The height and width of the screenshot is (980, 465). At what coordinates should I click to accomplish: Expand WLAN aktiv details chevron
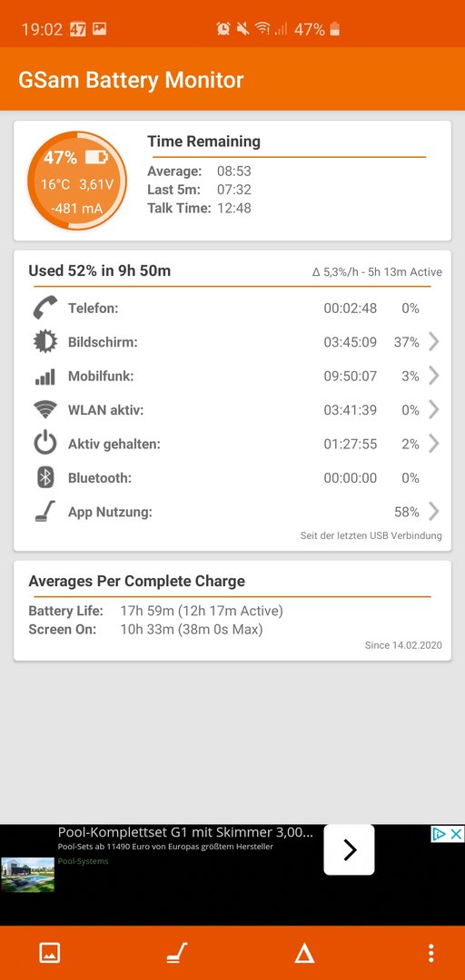[x=434, y=410]
